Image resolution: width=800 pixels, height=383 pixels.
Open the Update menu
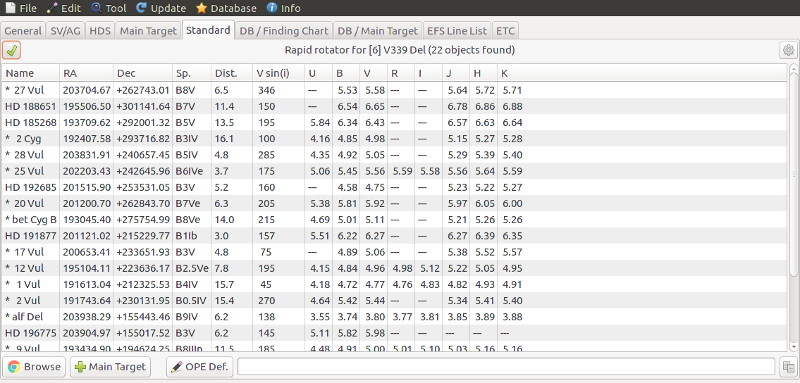coord(161,8)
